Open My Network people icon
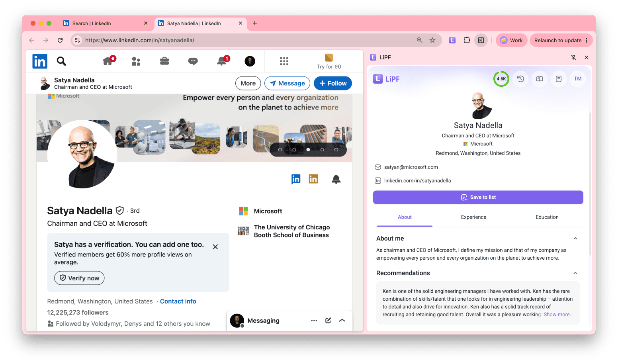Image resolution: width=618 pixels, height=364 pixels. pyautogui.click(x=136, y=61)
